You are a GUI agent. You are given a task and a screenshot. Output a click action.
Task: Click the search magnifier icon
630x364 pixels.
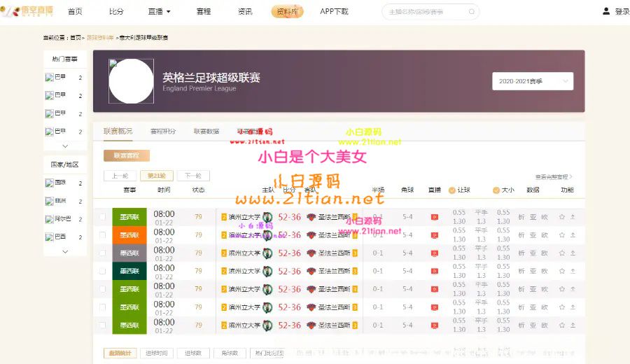pos(472,12)
